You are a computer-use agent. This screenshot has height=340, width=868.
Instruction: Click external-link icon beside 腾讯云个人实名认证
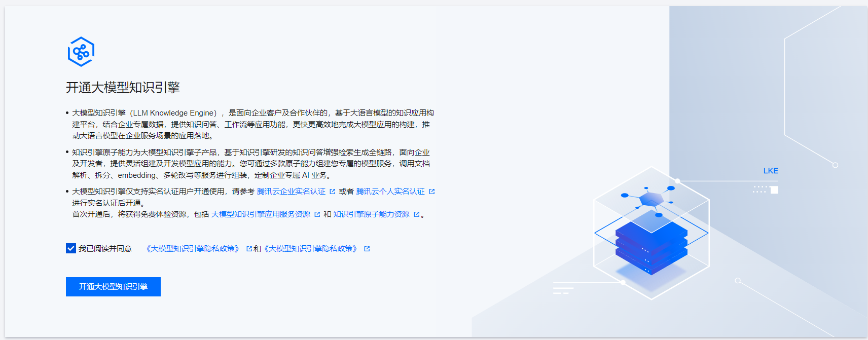point(432,192)
